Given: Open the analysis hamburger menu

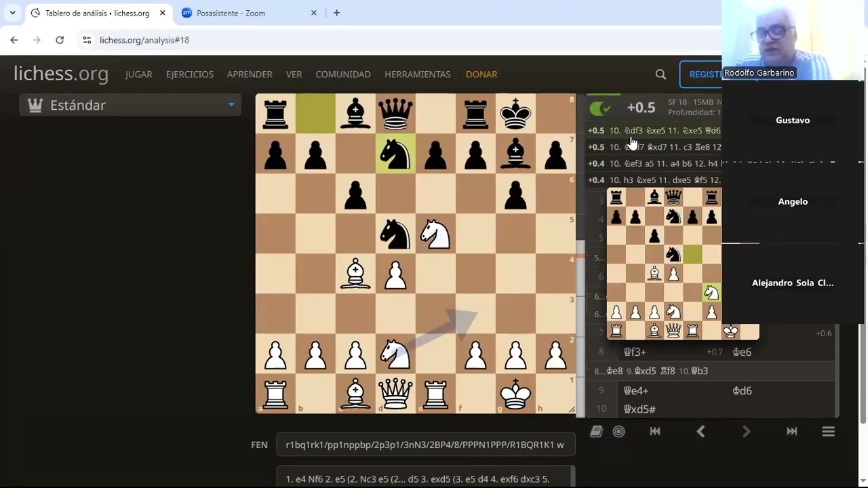Looking at the screenshot, I should point(828,431).
